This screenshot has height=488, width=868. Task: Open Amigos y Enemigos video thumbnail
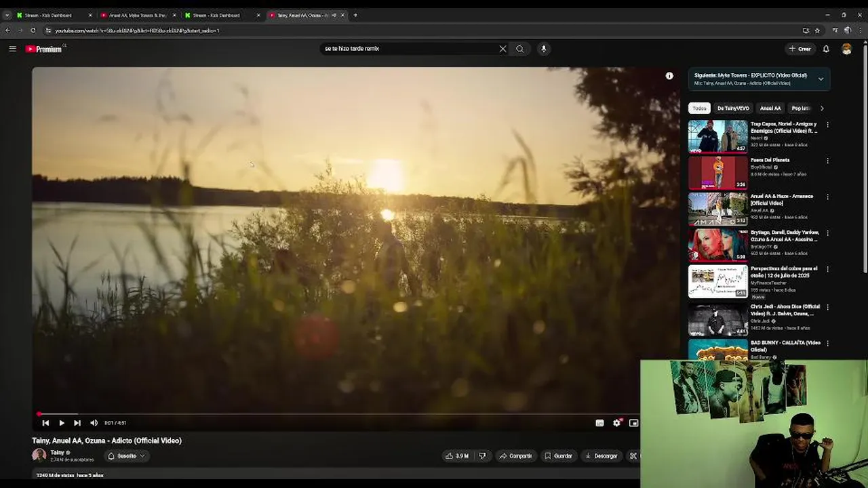pos(717,136)
